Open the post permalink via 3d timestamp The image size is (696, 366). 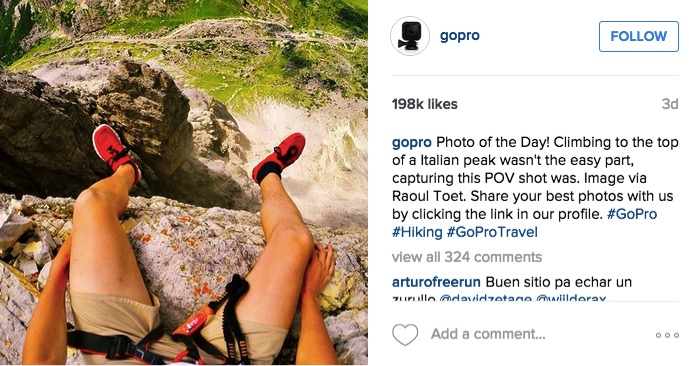(x=670, y=104)
